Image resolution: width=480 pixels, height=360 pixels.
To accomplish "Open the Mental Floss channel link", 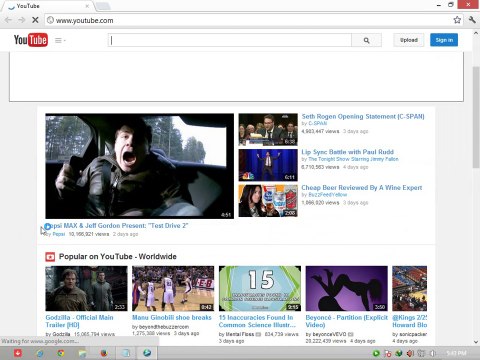I will coord(240,334).
